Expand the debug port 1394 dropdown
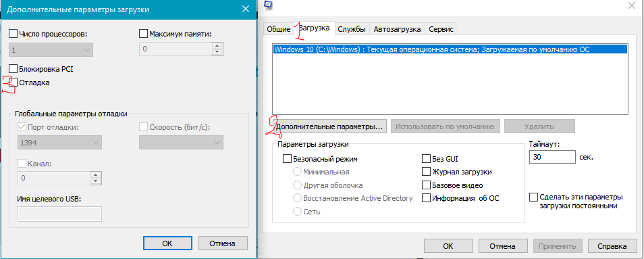The width and height of the screenshot is (644, 259). [x=60, y=142]
